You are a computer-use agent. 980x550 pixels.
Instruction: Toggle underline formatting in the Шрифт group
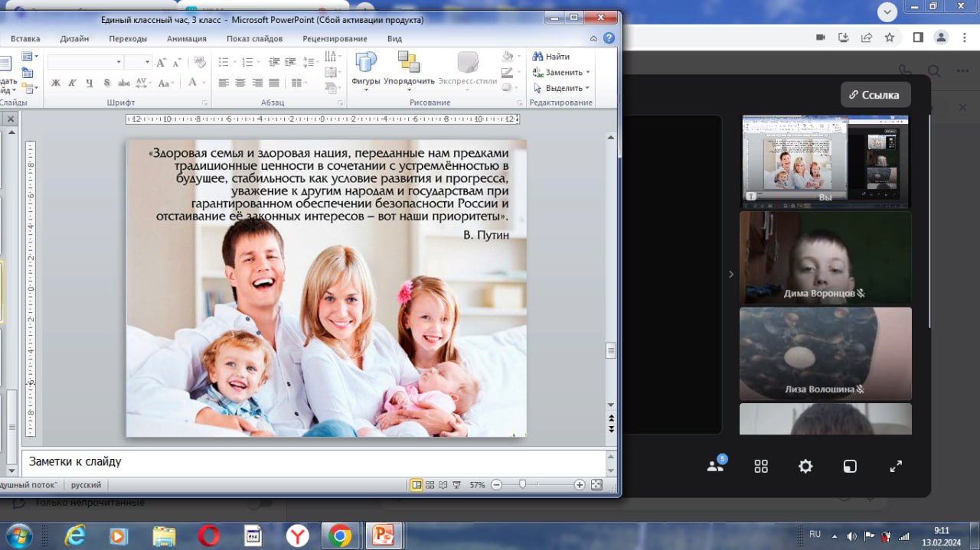(90, 83)
